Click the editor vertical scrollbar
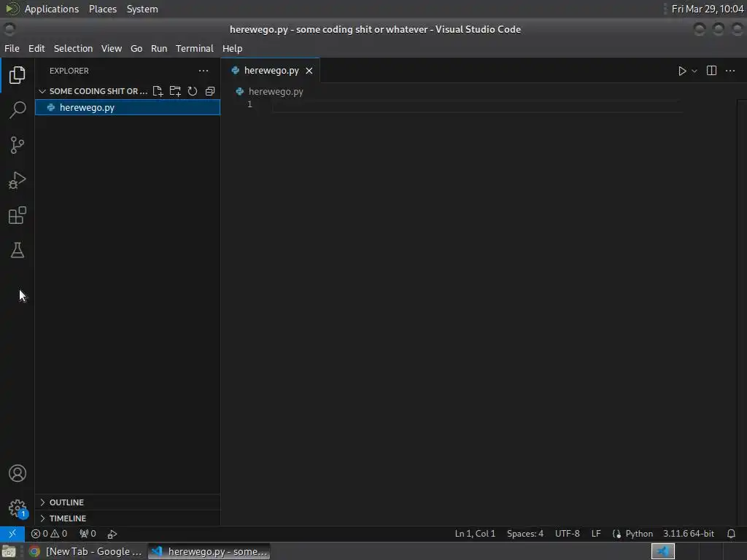The image size is (747, 560). tap(741, 312)
